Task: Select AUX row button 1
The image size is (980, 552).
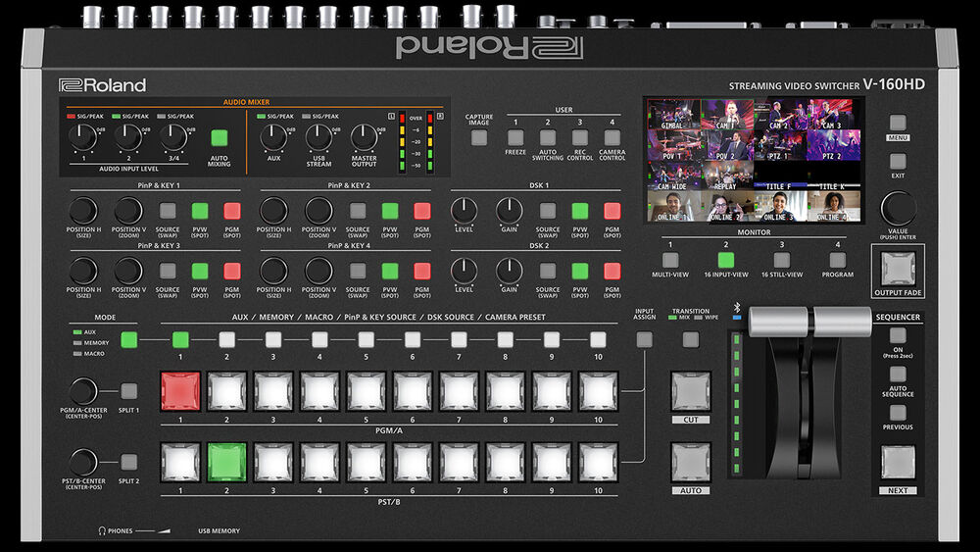Action: tap(180, 339)
